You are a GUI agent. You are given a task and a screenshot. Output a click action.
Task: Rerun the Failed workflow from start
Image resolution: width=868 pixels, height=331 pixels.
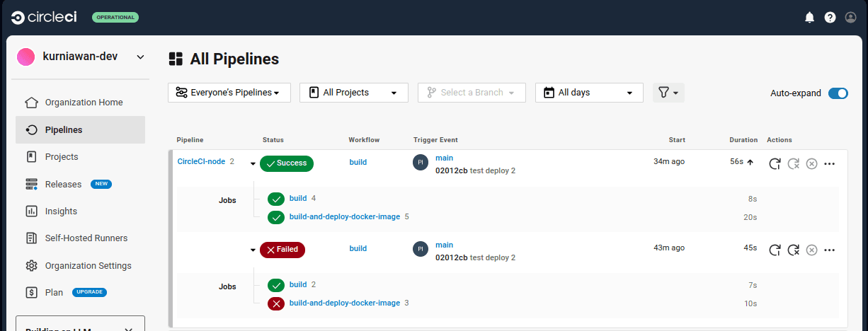[775, 250]
